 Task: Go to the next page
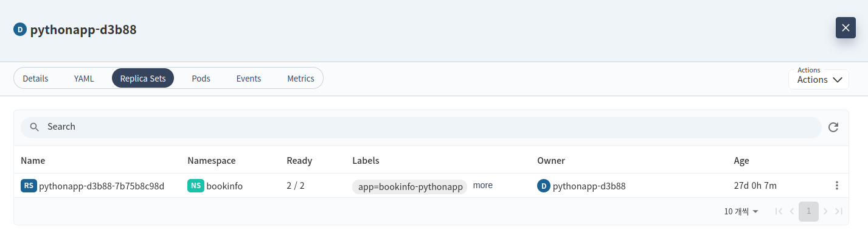click(x=825, y=211)
